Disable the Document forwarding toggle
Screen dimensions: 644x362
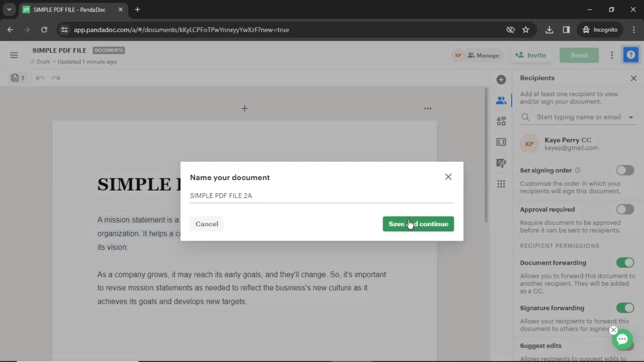pos(626,262)
